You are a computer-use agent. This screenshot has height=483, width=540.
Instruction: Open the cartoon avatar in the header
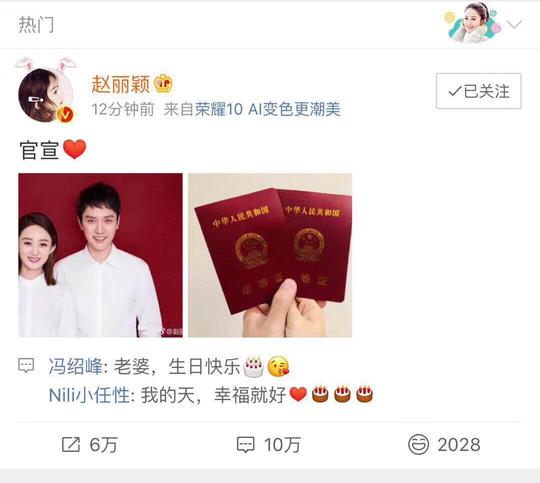coord(472,23)
